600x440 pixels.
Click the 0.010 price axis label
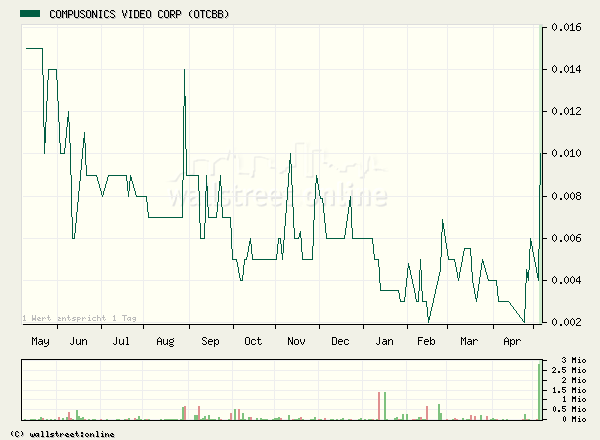(566, 153)
